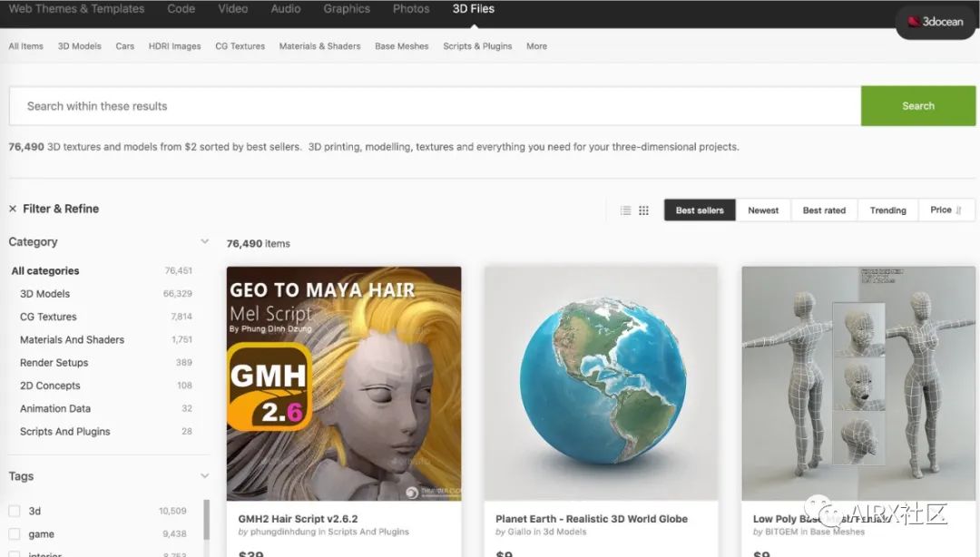Filter by Materials And Shaders category
This screenshot has width=980, height=557.
[72, 340]
